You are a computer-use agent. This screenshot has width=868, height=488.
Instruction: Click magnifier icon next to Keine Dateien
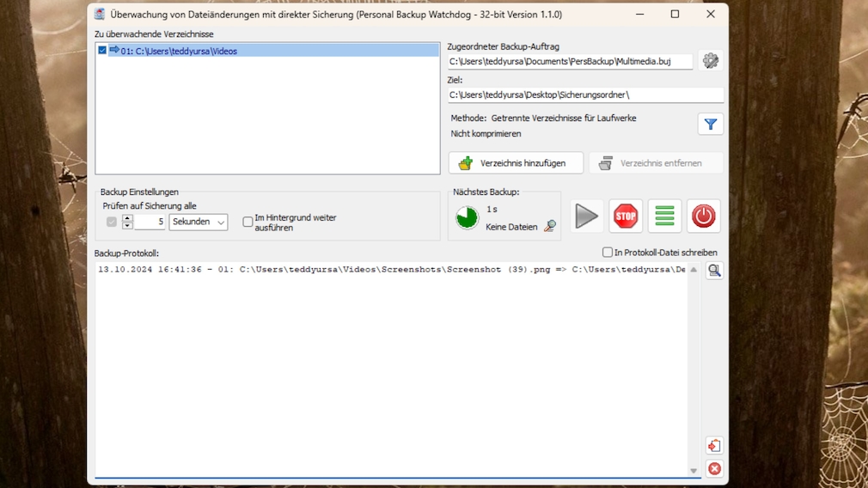[x=550, y=227]
